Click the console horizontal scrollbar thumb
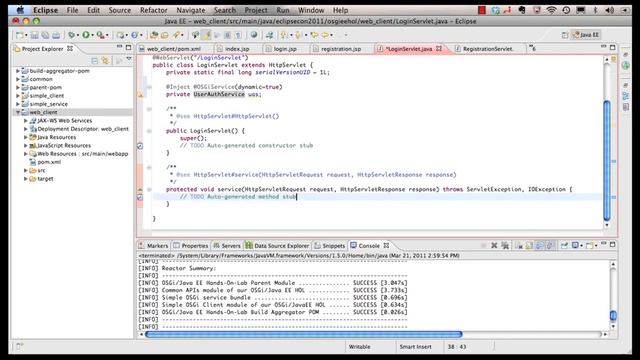This screenshot has height=360, width=640. [x=304, y=334]
